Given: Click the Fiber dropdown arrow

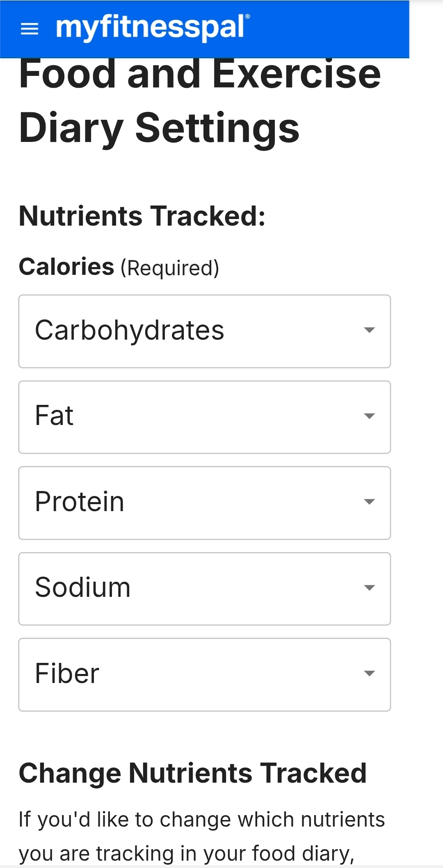Looking at the screenshot, I should 370,673.
